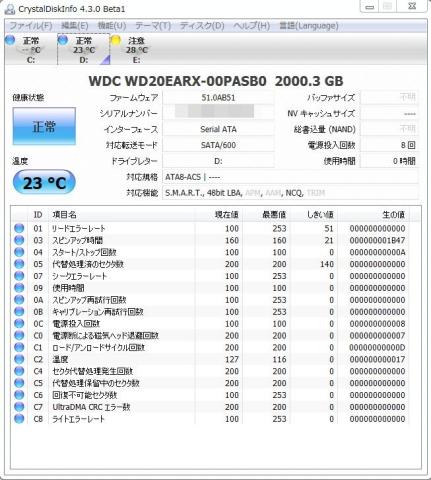Click the blue status icon for drive D:

coord(63,40)
